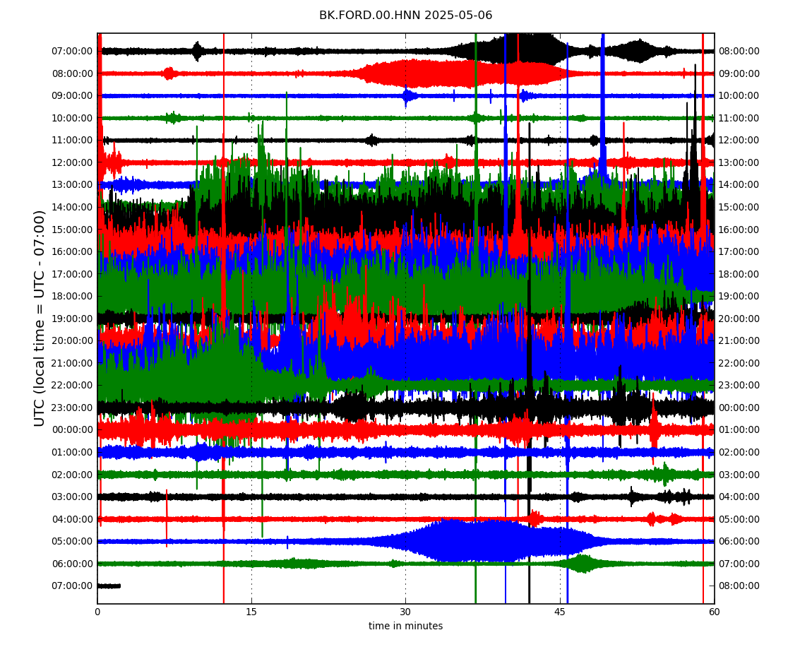Click the x-axis tick label 0

[97, 612]
